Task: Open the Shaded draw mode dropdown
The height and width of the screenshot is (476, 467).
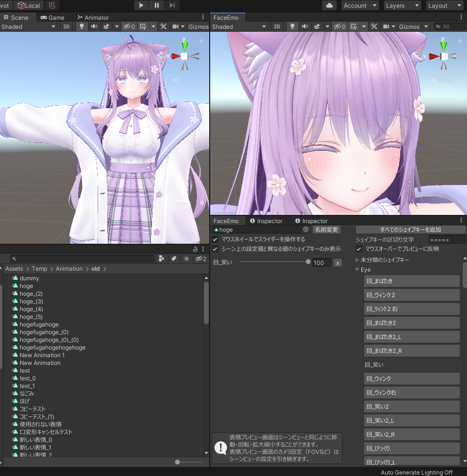Action: click(x=27, y=26)
